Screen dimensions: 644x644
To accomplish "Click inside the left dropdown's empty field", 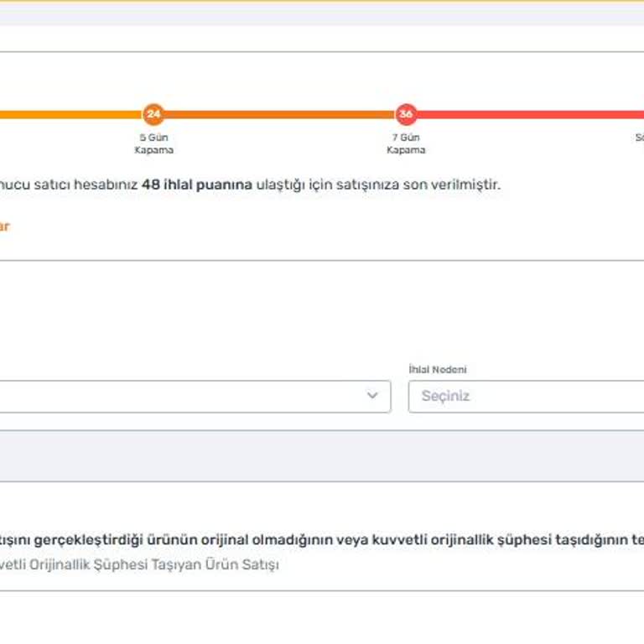I will [x=168, y=396].
